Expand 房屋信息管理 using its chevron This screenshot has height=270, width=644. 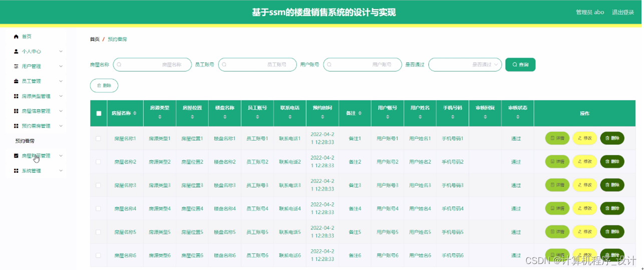[x=61, y=111]
